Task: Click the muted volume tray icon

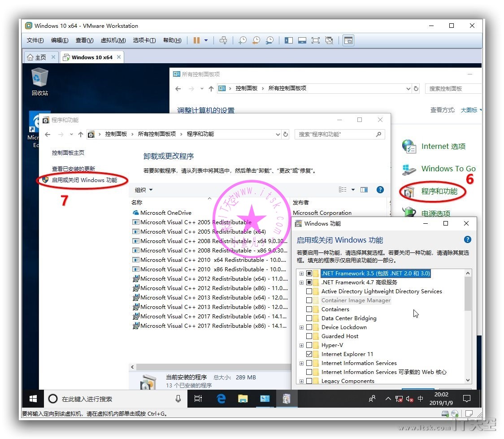Action: click(409, 399)
